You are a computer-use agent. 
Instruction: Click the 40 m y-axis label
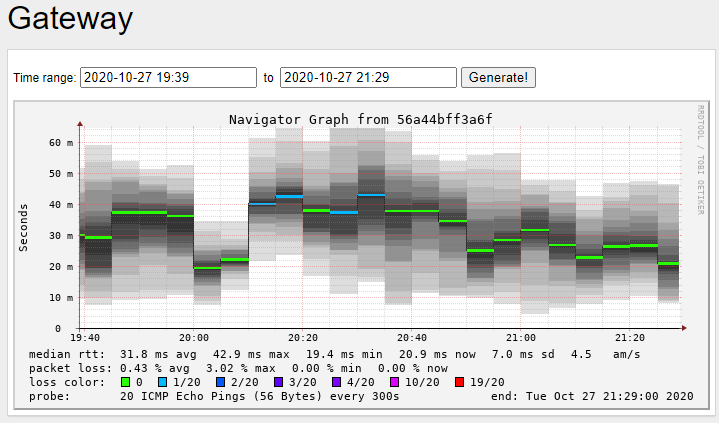pyautogui.click(x=61, y=205)
